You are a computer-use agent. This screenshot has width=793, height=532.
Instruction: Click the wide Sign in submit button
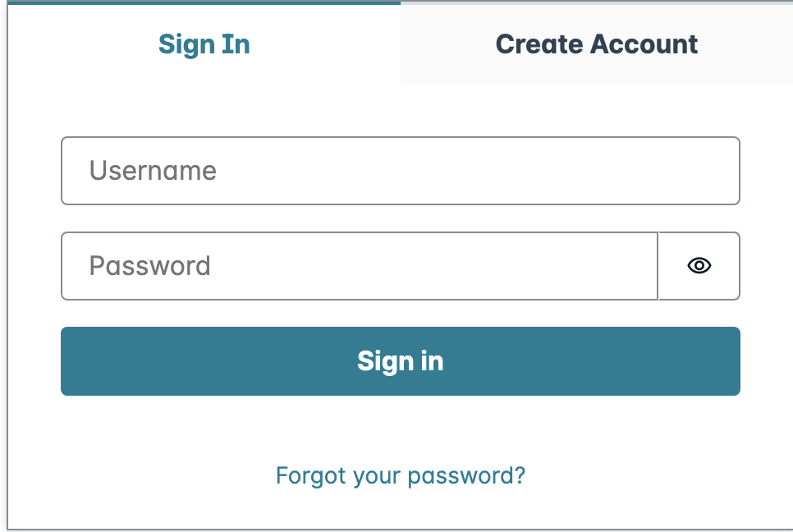click(401, 361)
